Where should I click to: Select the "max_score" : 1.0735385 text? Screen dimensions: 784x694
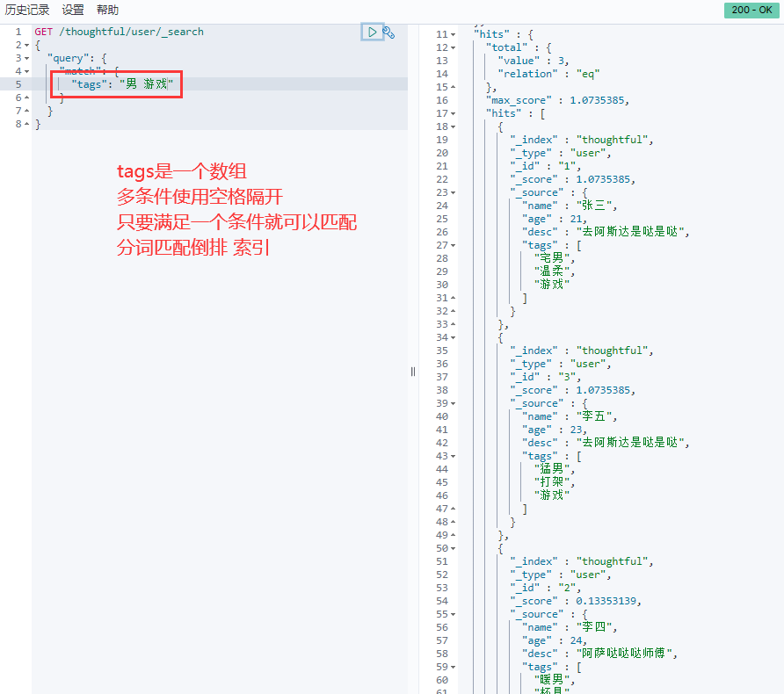pyautogui.click(x=557, y=100)
